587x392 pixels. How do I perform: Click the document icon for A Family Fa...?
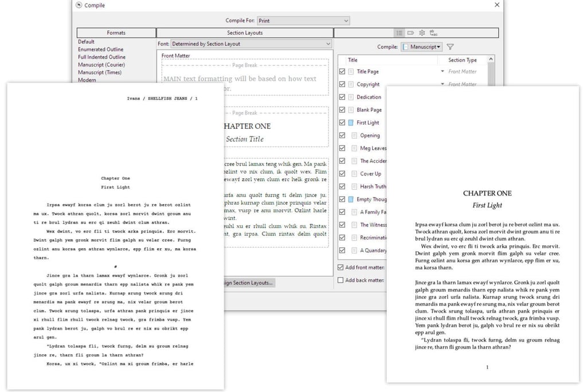pyautogui.click(x=354, y=212)
